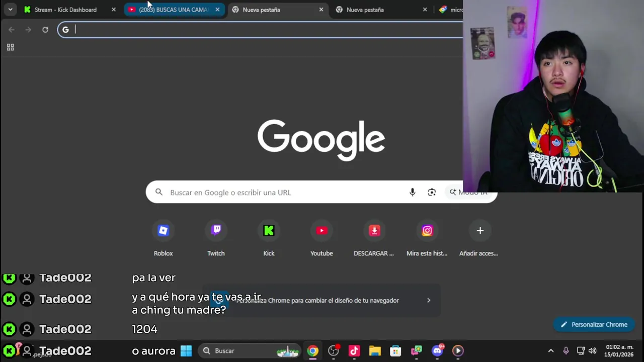This screenshot has height=362, width=644.
Task: Open network settings from system tray
Action: coord(581,350)
